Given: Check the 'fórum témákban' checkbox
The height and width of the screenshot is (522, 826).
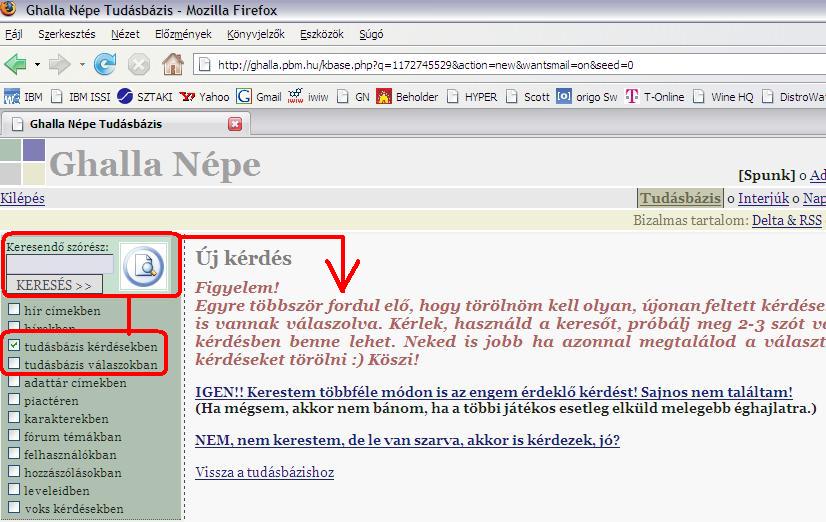Looking at the screenshot, I should (x=14, y=436).
